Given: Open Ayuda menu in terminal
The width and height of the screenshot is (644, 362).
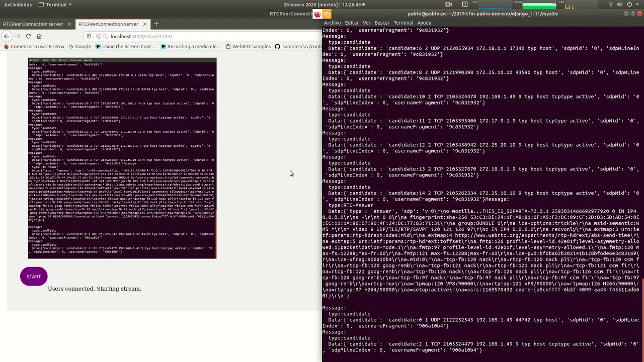Looking at the screenshot, I should coord(424,23).
